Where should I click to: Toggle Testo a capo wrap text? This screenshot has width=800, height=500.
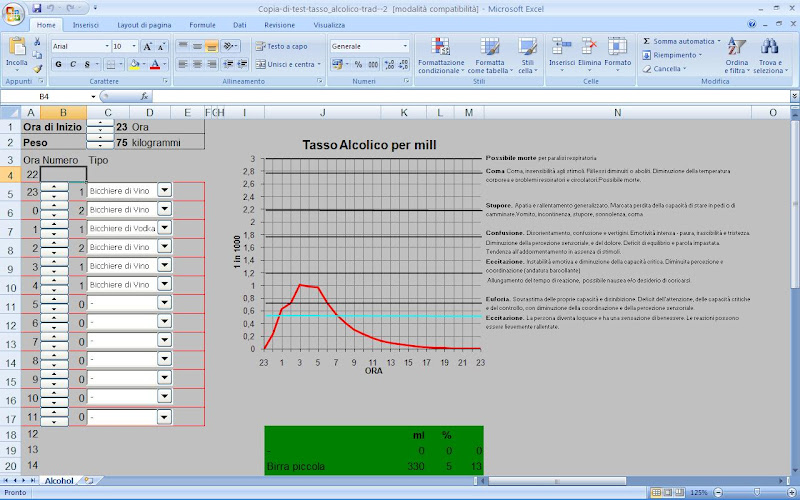pos(282,46)
